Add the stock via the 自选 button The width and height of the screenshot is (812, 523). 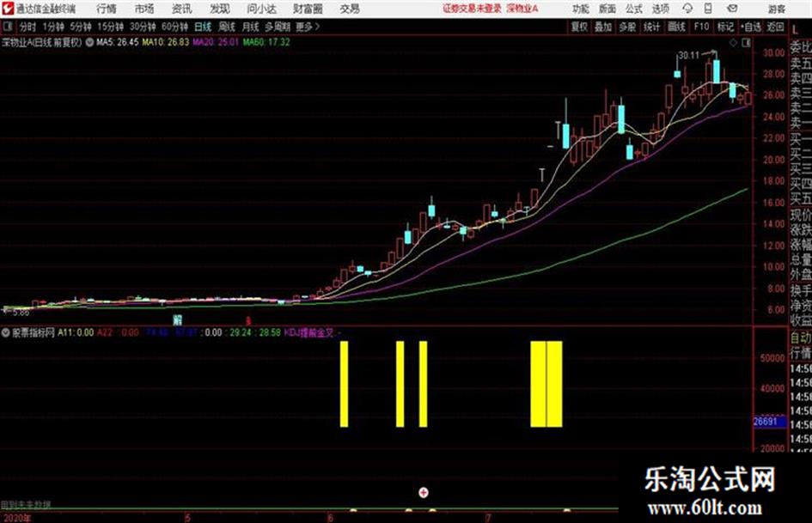pos(751,27)
